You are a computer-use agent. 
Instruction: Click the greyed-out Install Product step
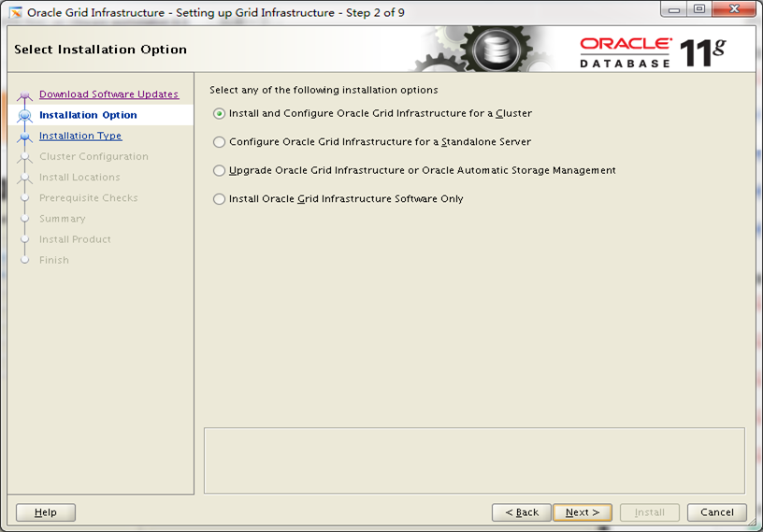[75, 239]
